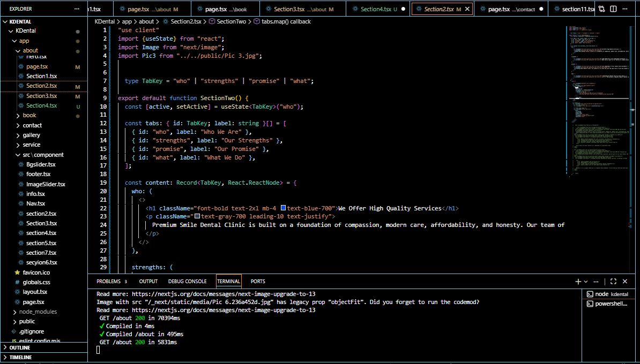Click the code minimap overview

pyautogui.click(x=599, y=102)
